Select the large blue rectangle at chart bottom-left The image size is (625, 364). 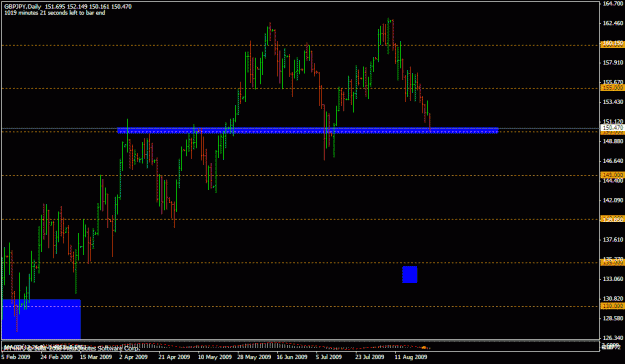[x=41, y=319]
